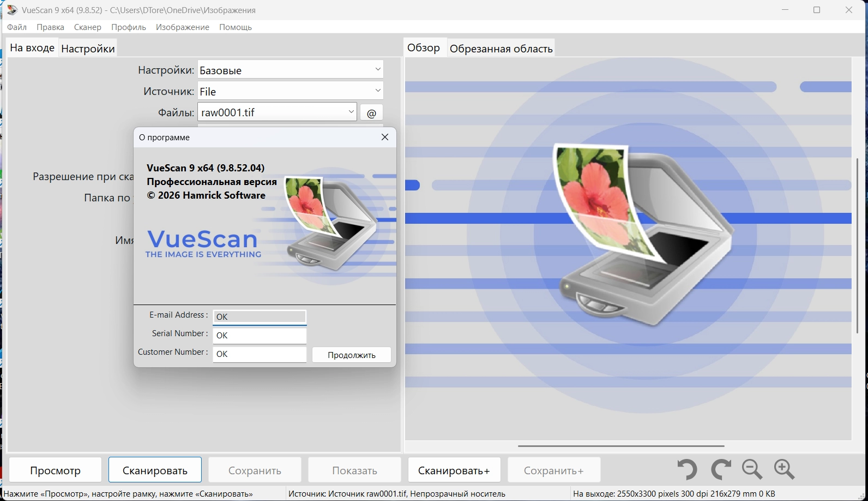Open the Профиль menu
The width and height of the screenshot is (868, 501).
click(129, 27)
